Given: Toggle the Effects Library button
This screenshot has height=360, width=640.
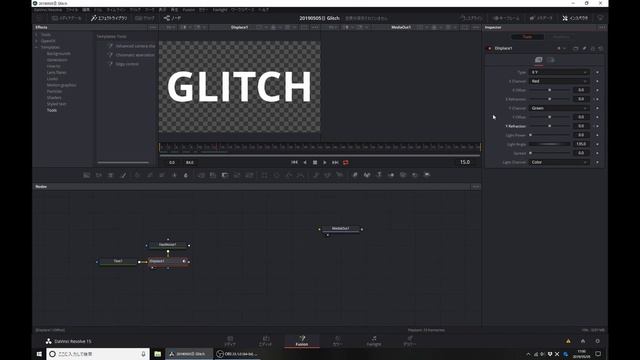Looking at the screenshot, I should (x=109, y=18).
